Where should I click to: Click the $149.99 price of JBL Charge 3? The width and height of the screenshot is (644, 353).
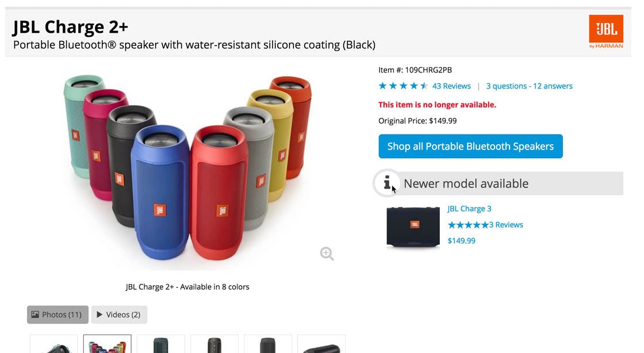pyautogui.click(x=462, y=241)
